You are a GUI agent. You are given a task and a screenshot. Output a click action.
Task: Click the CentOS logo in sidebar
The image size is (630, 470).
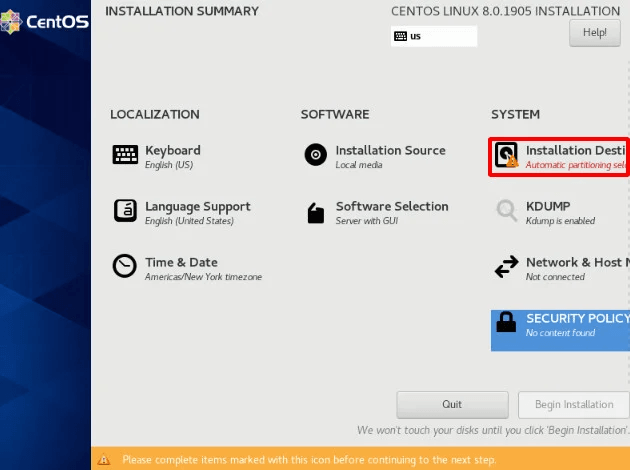click(45, 22)
